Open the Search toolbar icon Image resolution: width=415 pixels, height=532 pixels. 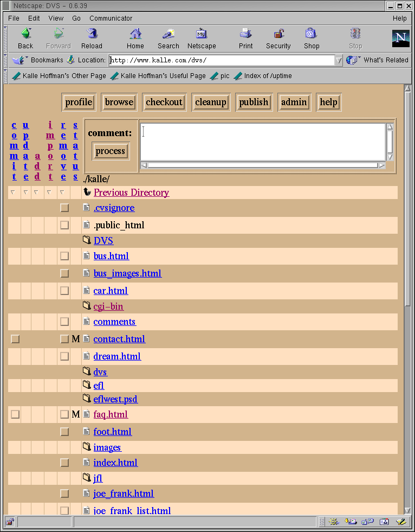168,34
